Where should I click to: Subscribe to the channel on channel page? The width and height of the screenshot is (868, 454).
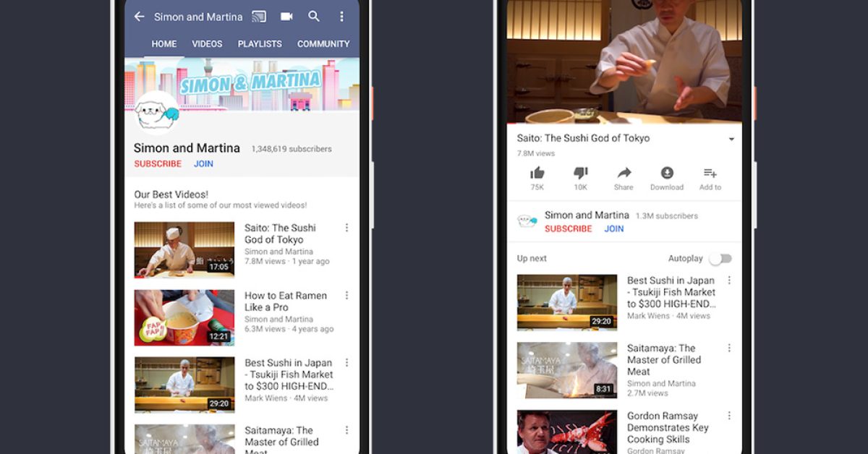pyautogui.click(x=158, y=164)
